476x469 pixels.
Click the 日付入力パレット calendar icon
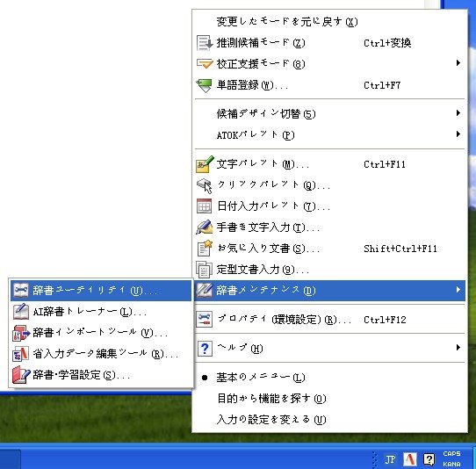tap(205, 206)
